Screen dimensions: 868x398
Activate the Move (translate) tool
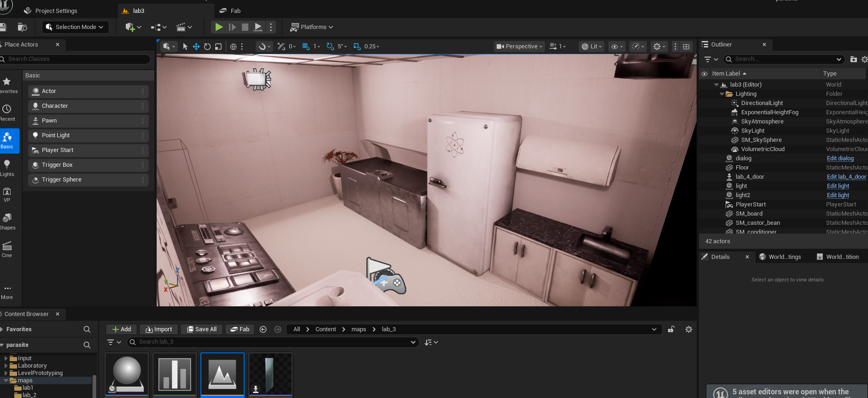pyautogui.click(x=196, y=47)
